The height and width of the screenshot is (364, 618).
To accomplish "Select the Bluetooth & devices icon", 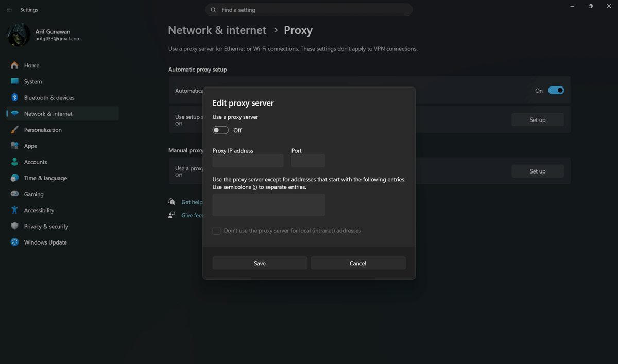I will (14, 98).
